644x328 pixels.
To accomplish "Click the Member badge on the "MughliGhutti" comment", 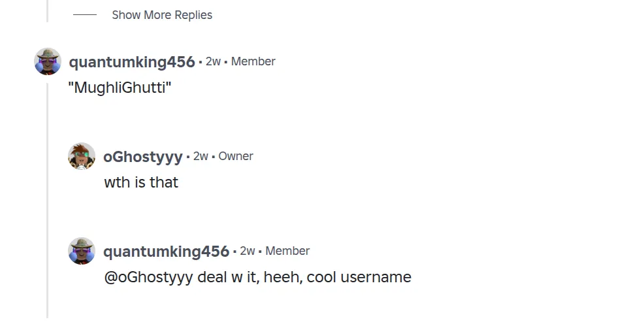I will tap(253, 61).
